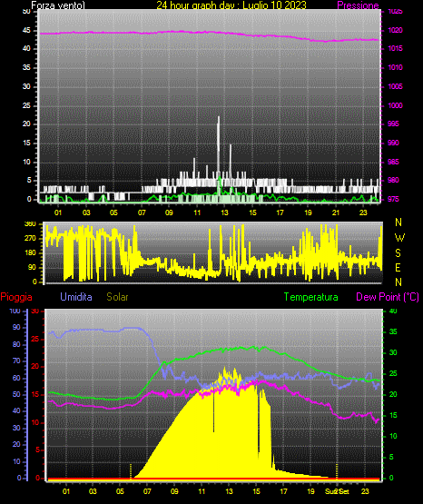Click the Pressione legend label

click(x=358, y=5)
